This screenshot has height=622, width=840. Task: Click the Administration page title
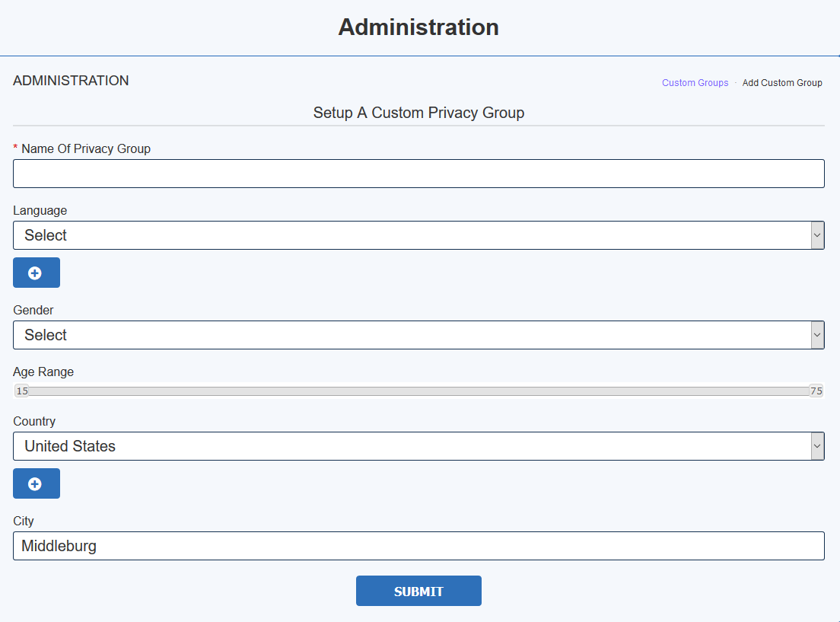418,27
